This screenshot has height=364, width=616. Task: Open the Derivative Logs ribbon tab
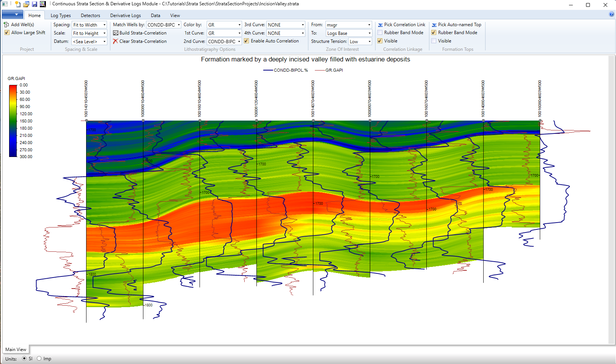click(126, 16)
